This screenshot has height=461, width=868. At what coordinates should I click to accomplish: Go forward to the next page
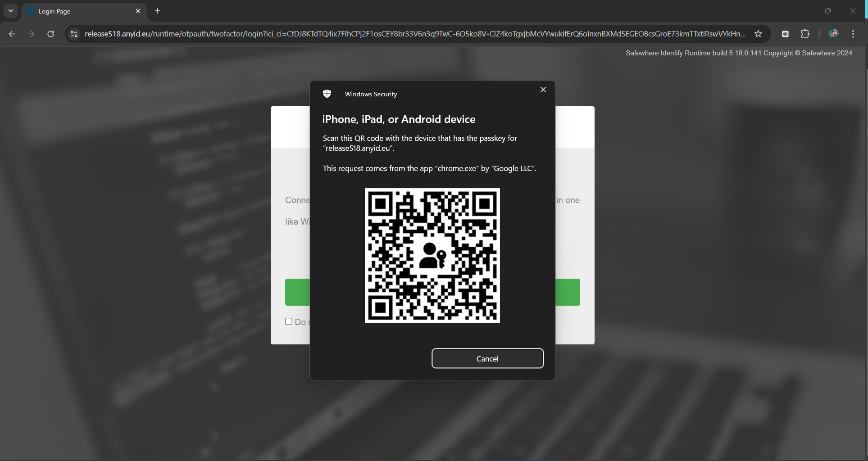pyautogui.click(x=31, y=34)
